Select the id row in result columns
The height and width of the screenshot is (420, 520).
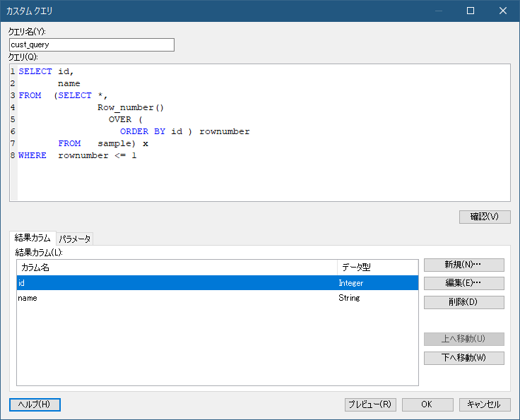click(218, 283)
